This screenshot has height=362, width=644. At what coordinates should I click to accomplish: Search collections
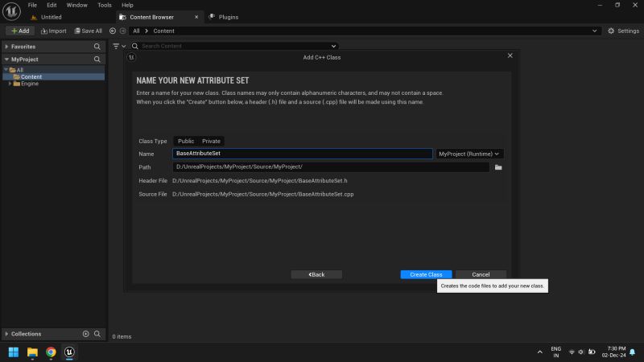[97, 334]
